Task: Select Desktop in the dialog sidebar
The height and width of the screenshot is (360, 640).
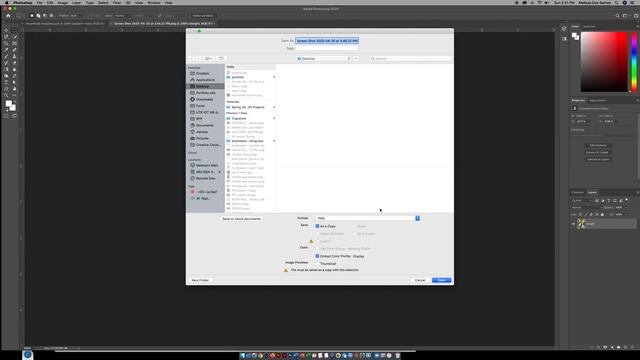Action: pos(205,87)
